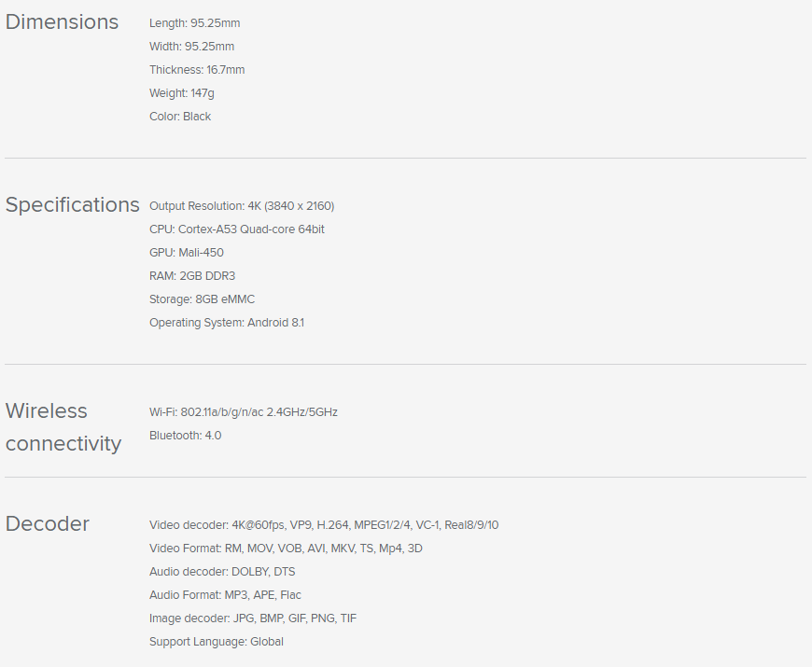Click the Length: 95.25mm line
Screen dimensions: 812x667
click(194, 23)
